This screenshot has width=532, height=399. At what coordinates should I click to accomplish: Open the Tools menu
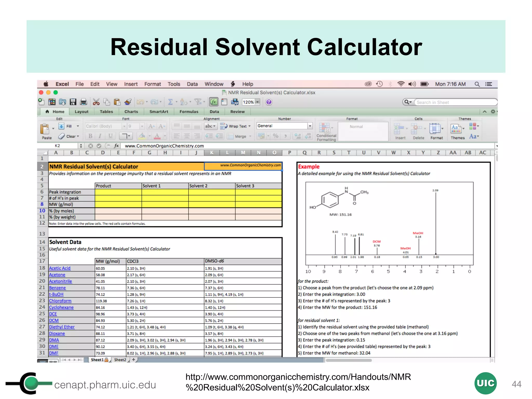tap(174, 84)
